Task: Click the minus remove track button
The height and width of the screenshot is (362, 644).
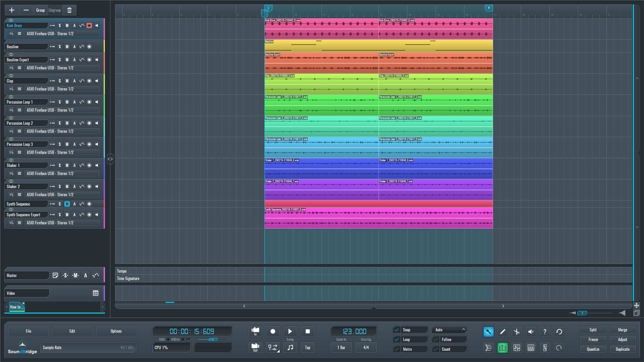Action: pyautogui.click(x=26, y=10)
